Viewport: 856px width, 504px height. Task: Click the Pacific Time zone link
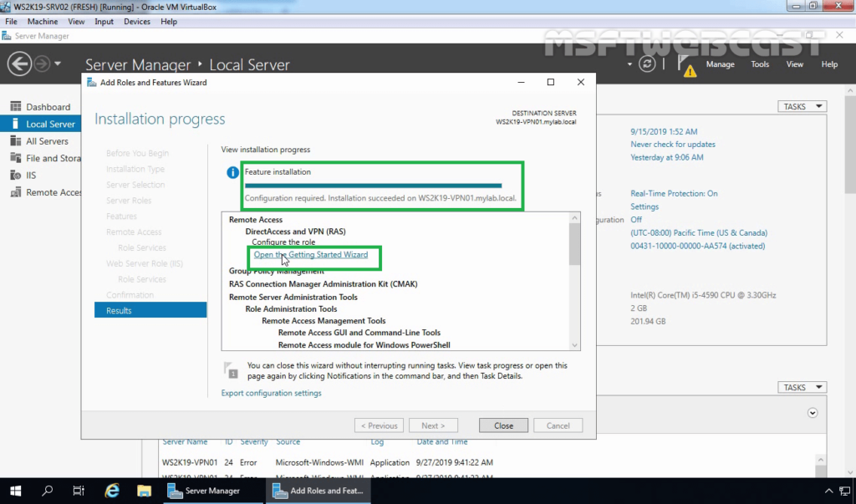[699, 232]
